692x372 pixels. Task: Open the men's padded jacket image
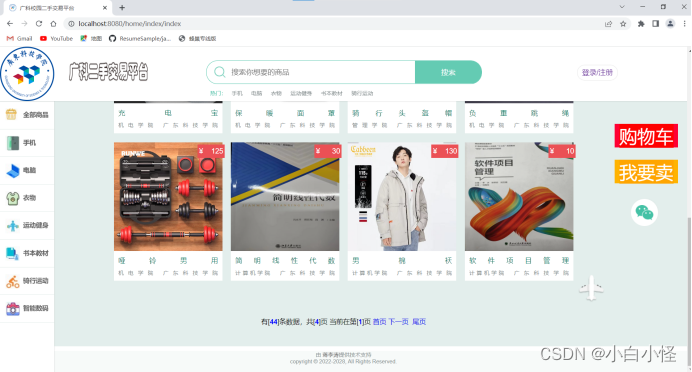(402, 196)
